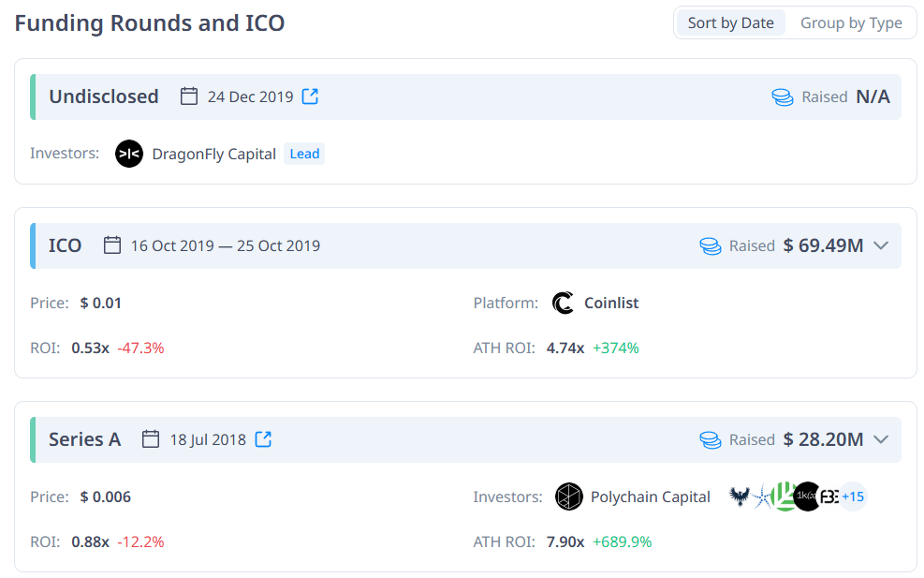Click the DragonFly Capital logo

coord(129,154)
